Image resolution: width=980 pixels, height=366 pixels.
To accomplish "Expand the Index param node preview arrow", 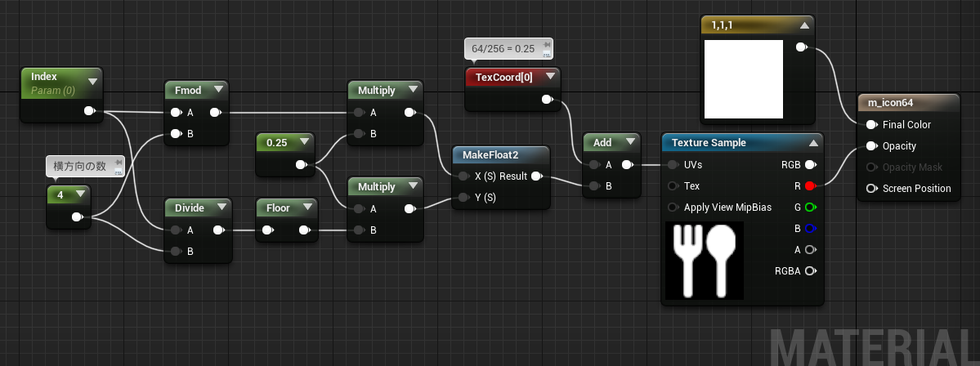I will tap(92, 81).
